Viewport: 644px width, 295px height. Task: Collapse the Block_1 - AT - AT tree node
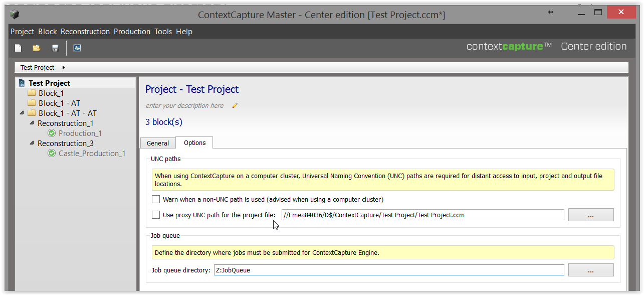22,113
